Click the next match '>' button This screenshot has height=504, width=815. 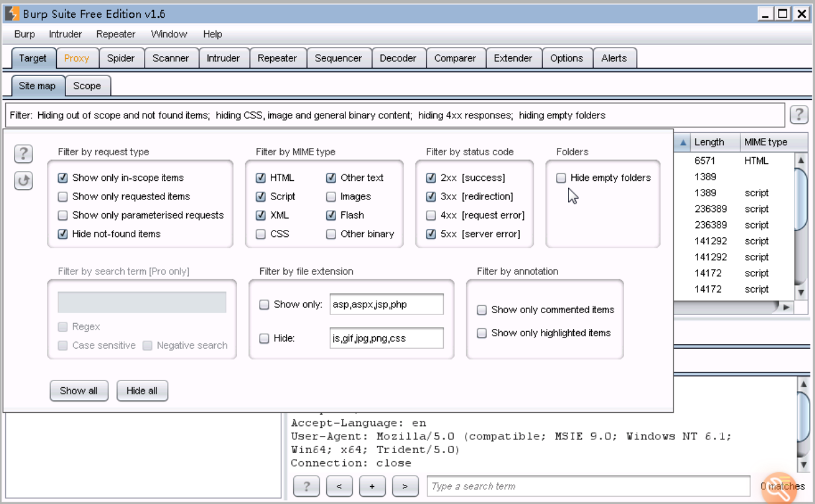pos(406,486)
